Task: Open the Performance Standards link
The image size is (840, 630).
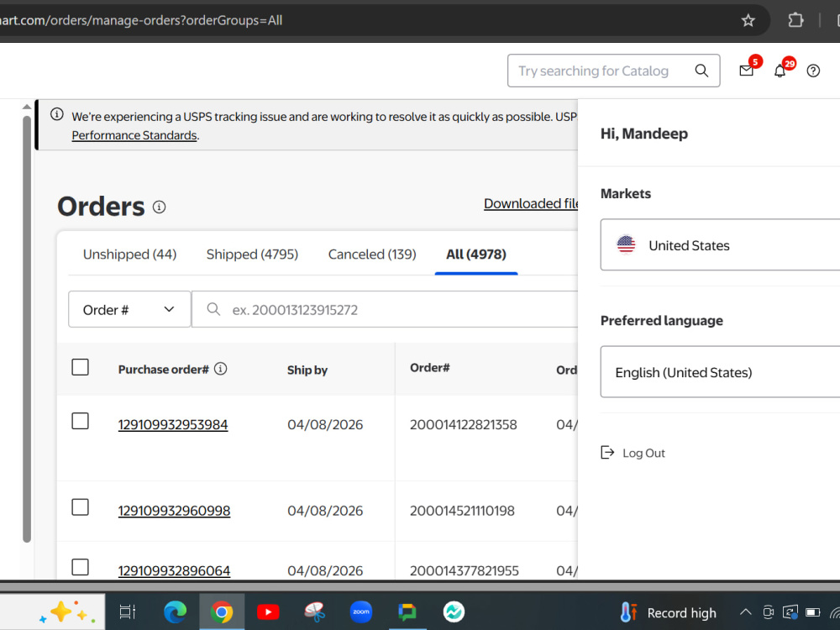Action: [x=134, y=135]
